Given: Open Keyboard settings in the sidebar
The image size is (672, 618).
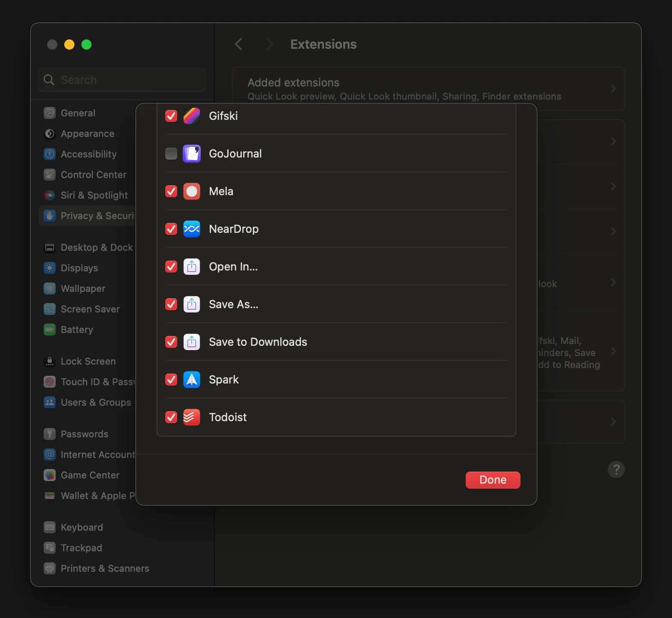Looking at the screenshot, I should 81,527.
